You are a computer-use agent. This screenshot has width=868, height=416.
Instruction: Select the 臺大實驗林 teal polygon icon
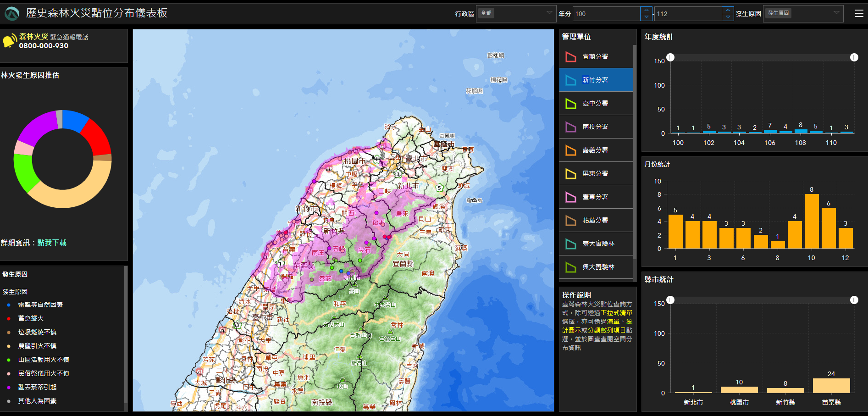click(x=570, y=244)
